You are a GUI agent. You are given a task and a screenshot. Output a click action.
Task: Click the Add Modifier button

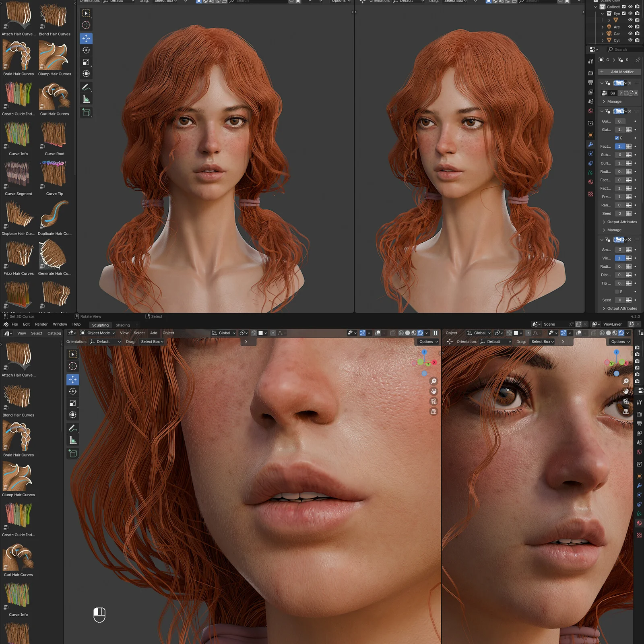pyautogui.click(x=619, y=72)
